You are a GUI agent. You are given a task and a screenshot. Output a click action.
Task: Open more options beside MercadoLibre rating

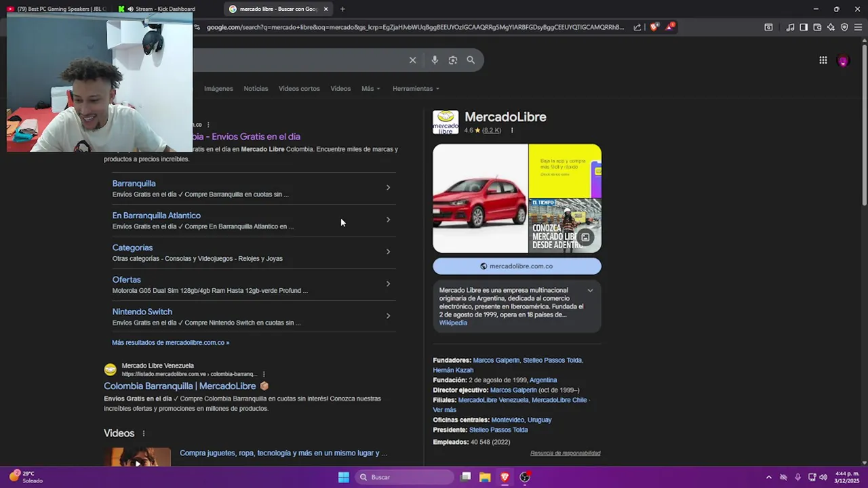(512, 130)
